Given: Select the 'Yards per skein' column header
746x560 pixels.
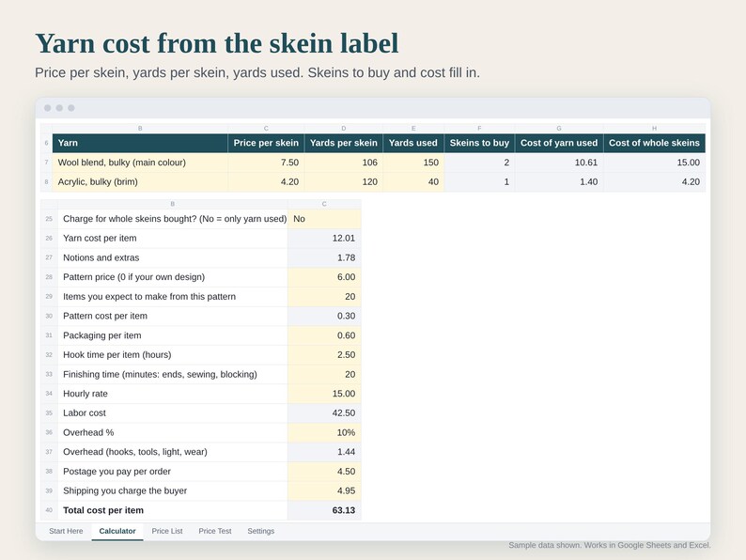Looking at the screenshot, I should (x=344, y=143).
